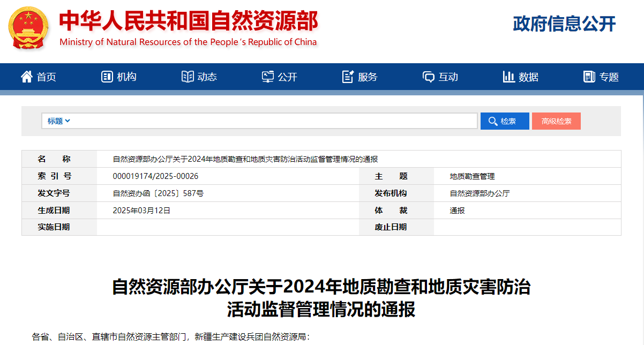The width and height of the screenshot is (644, 345).
Task: Click the organization icon beside 机构
Action: click(107, 77)
